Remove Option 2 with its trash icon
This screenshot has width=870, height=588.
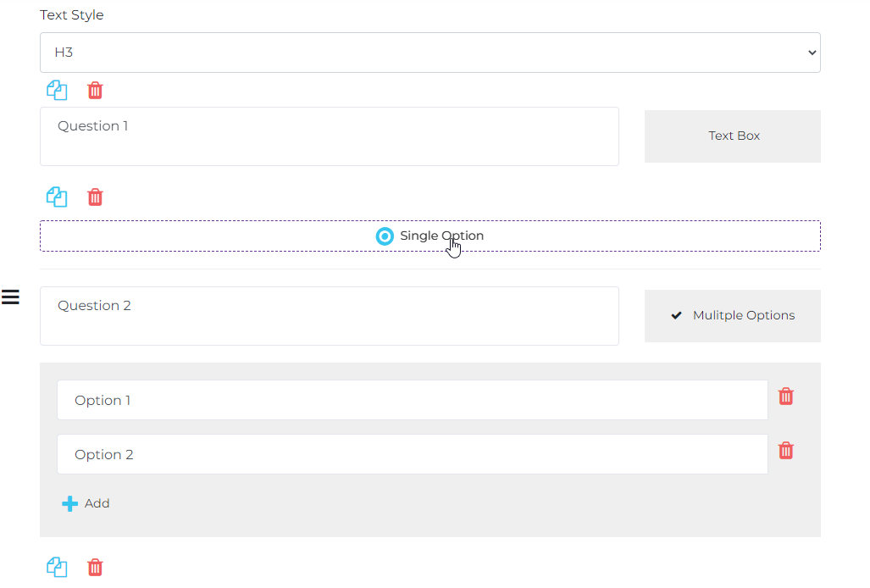(785, 450)
